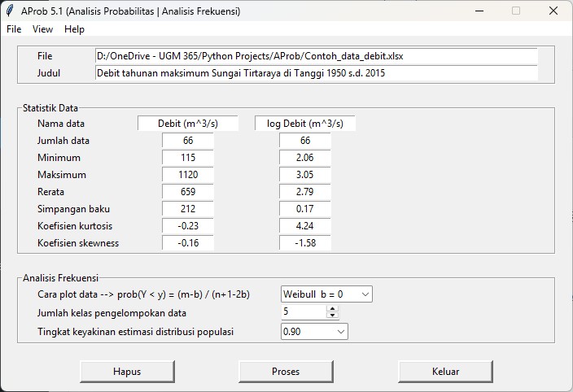573x392 pixels.
Task: Decrease jumlah kelas with down arrow
Action: pos(332,316)
